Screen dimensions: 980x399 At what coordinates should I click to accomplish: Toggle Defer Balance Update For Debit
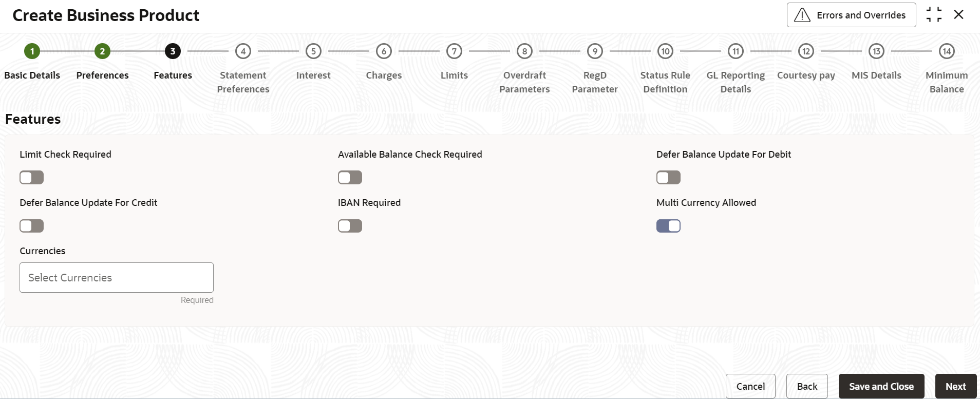[668, 178]
